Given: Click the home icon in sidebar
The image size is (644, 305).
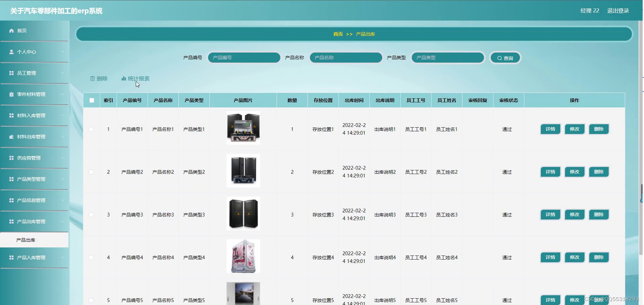Looking at the screenshot, I should 11,31.
